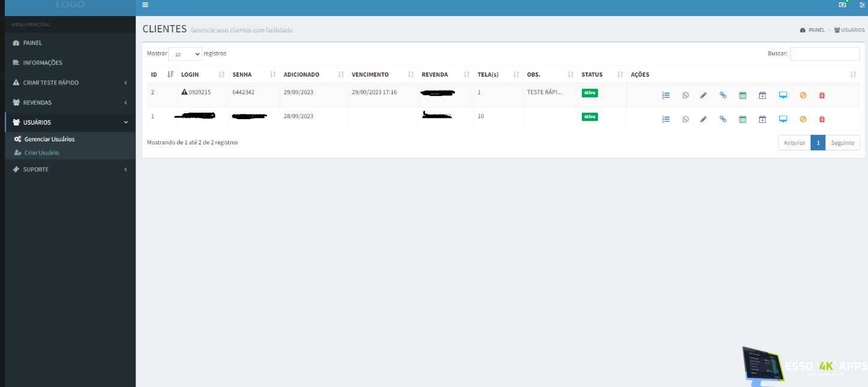Screen dimensions: 868x387
Task: Open the Informações menu item
Action: [x=42, y=63]
